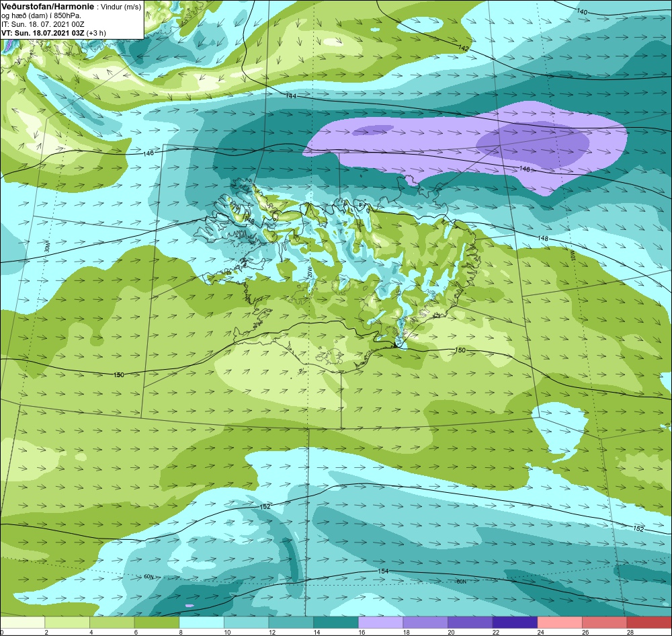The width and height of the screenshot is (672, 636).
Task: Choose the dark indigo swatch between 22 and 24
Action: pos(515,622)
